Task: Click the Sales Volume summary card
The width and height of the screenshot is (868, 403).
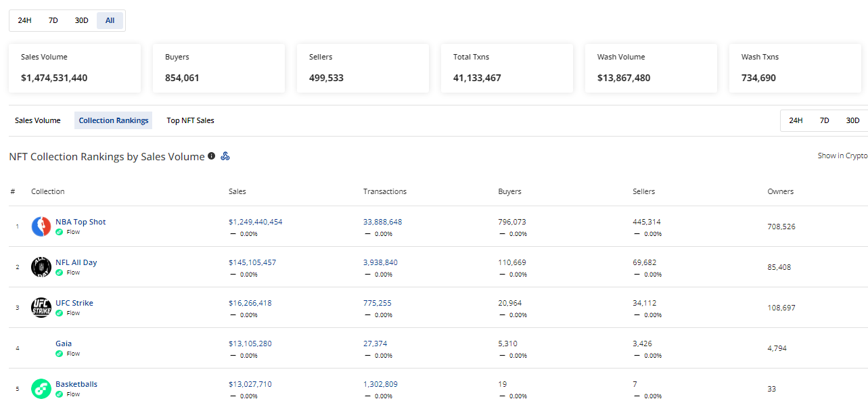Action: click(74, 68)
